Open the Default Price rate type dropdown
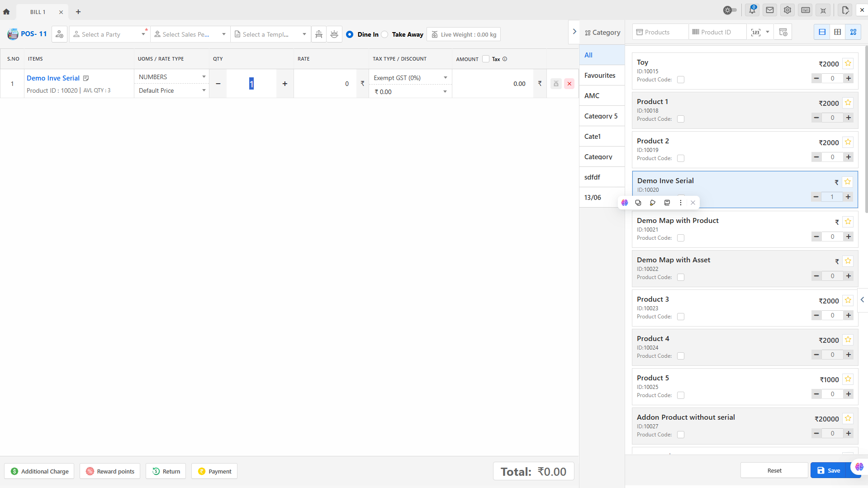The height and width of the screenshot is (488, 868). coord(171,90)
